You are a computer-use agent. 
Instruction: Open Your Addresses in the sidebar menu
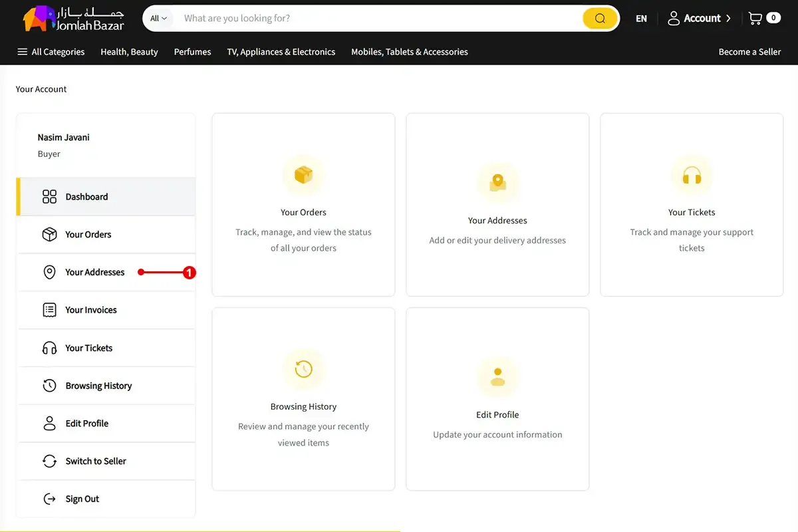click(x=94, y=272)
